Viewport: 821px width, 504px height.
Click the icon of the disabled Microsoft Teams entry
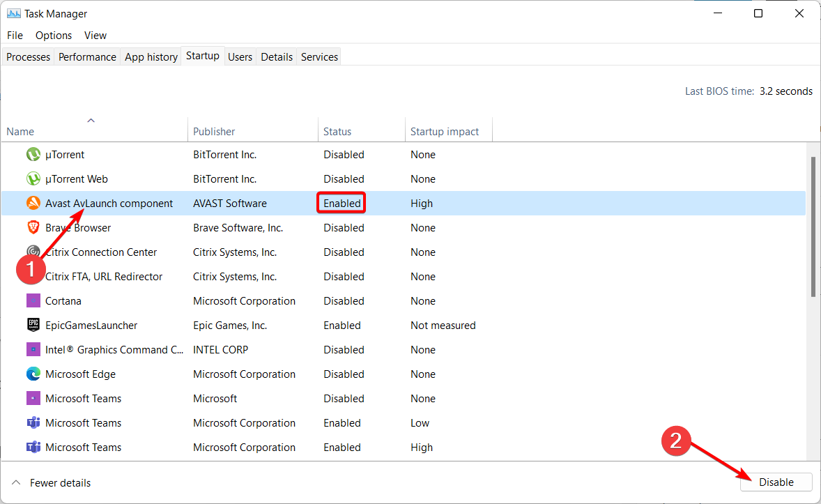click(x=33, y=399)
